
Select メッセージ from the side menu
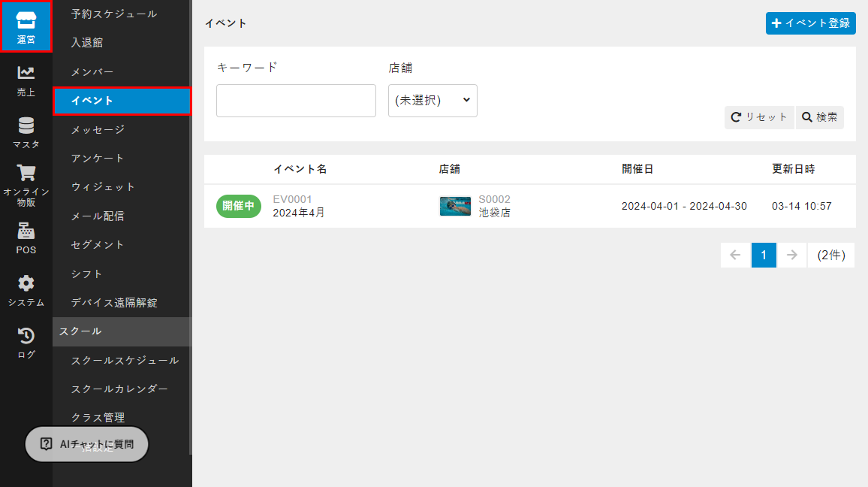[98, 130]
